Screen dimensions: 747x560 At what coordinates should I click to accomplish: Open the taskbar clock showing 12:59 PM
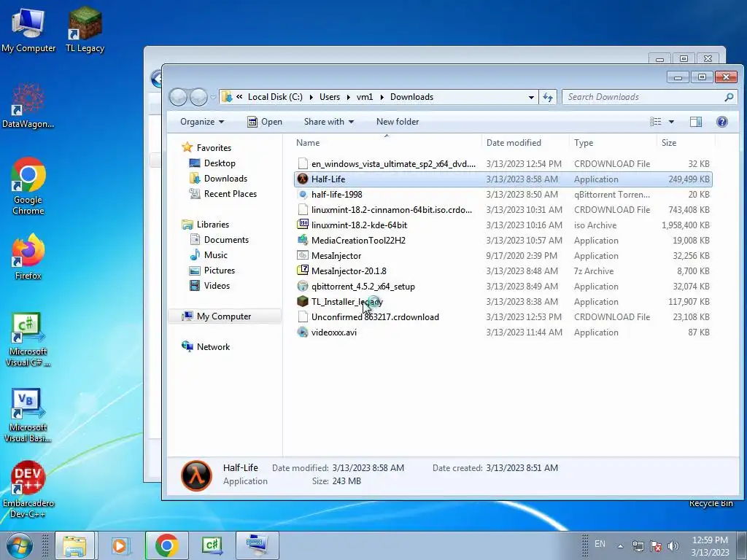[x=710, y=546]
